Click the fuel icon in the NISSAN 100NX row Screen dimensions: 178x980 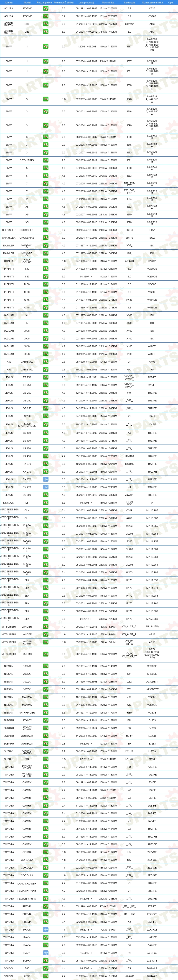coord(46,666)
